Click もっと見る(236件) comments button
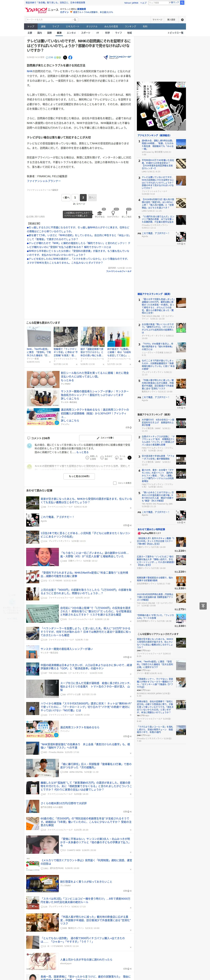 pos(79,476)
